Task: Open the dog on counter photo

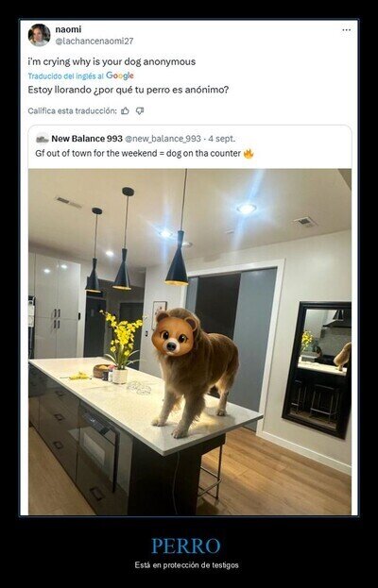Action: click(x=190, y=342)
